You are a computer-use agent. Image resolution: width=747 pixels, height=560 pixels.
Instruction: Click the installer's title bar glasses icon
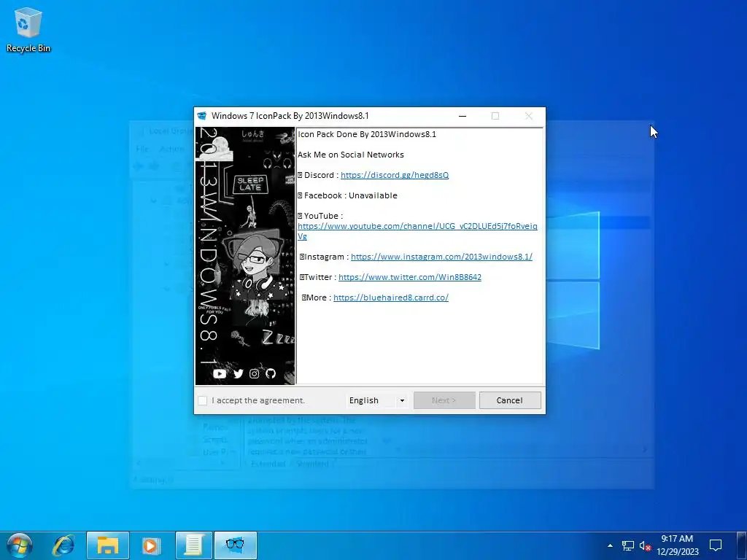[202, 116]
